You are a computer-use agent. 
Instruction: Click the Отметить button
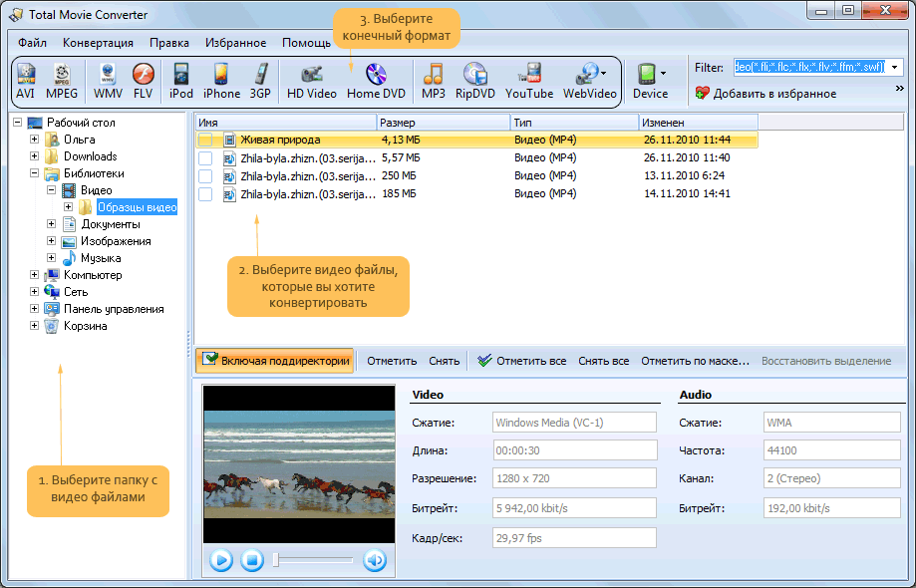(x=392, y=361)
